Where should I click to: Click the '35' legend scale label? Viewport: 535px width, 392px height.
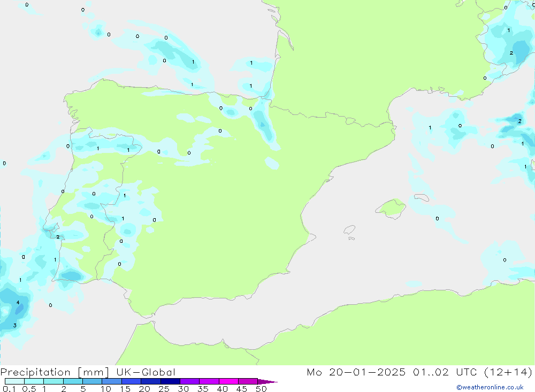pyautogui.click(x=203, y=389)
